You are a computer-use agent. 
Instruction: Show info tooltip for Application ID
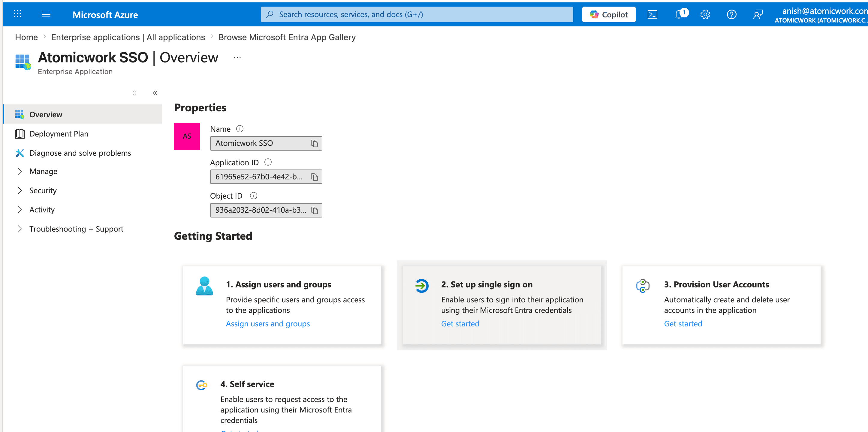pyautogui.click(x=268, y=162)
